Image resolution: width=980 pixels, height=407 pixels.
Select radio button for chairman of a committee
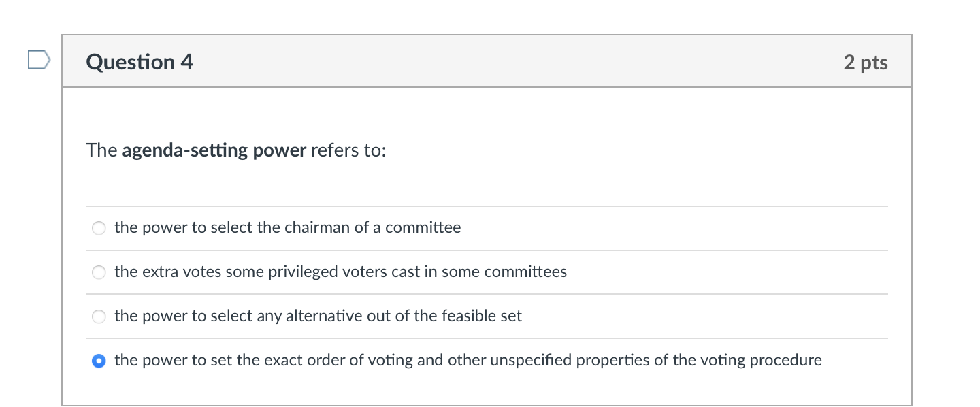click(99, 229)
